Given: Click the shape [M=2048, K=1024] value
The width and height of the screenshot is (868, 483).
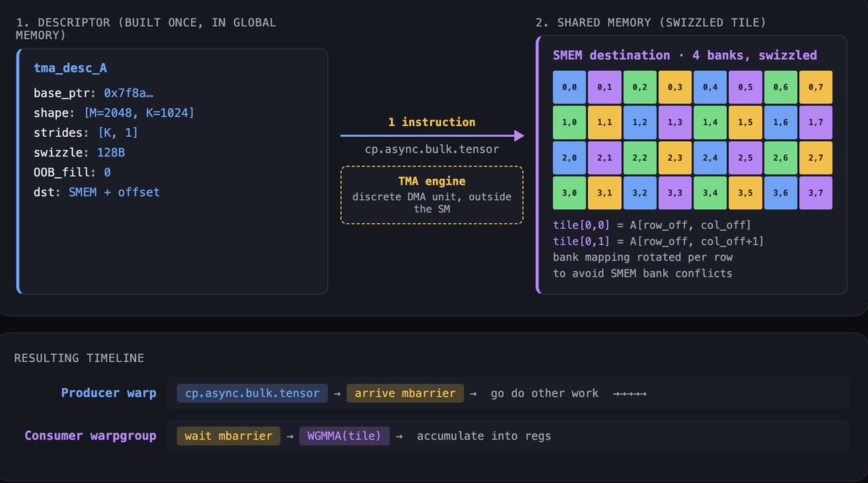Looking at the screenshot, I should (x=139, y=113).
